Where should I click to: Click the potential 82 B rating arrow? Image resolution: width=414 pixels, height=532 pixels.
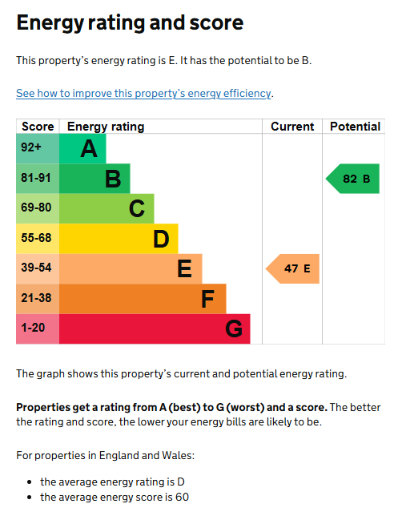click(x=352, y=179)
